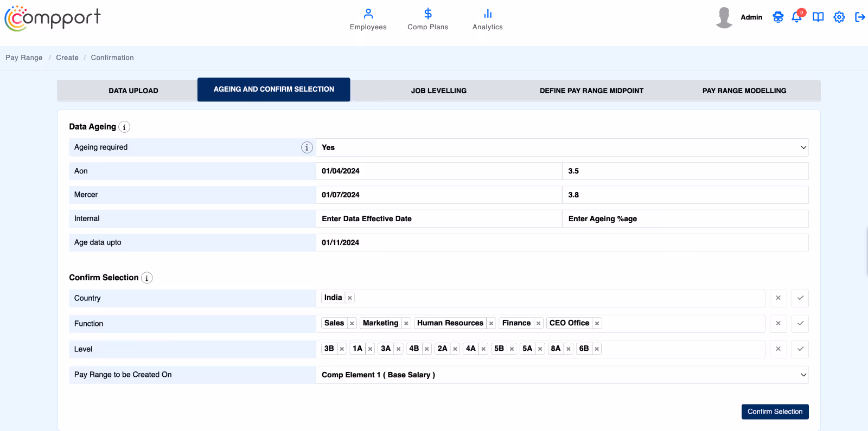This screenshot has width=868, height=431.
Task: Remove the 2A level tag
Action: (x=455, y=349)
